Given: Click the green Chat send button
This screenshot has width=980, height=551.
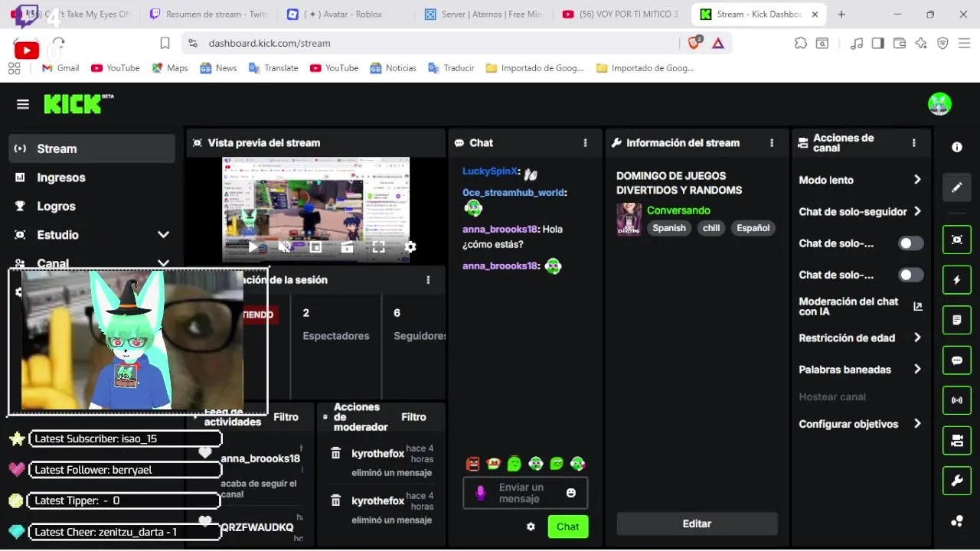Looking at the screenshot, I should [x=568, y=527].
